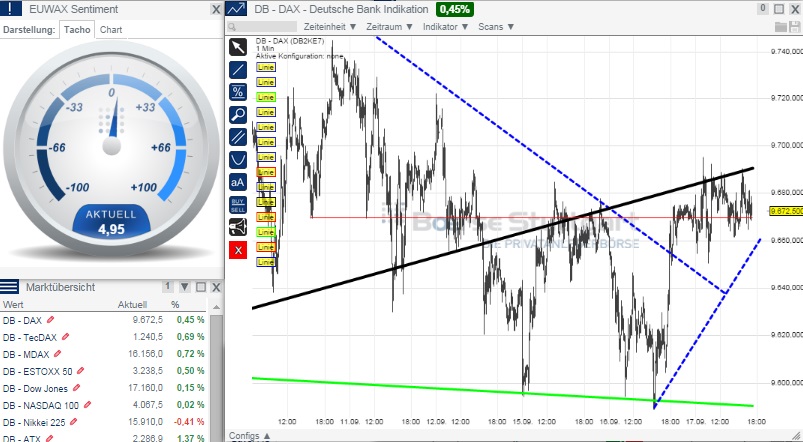Click the pencil icon next to DB - Nikkei 225
The height and width of the screenshot is (442, 803).
[x=73, y=422]
